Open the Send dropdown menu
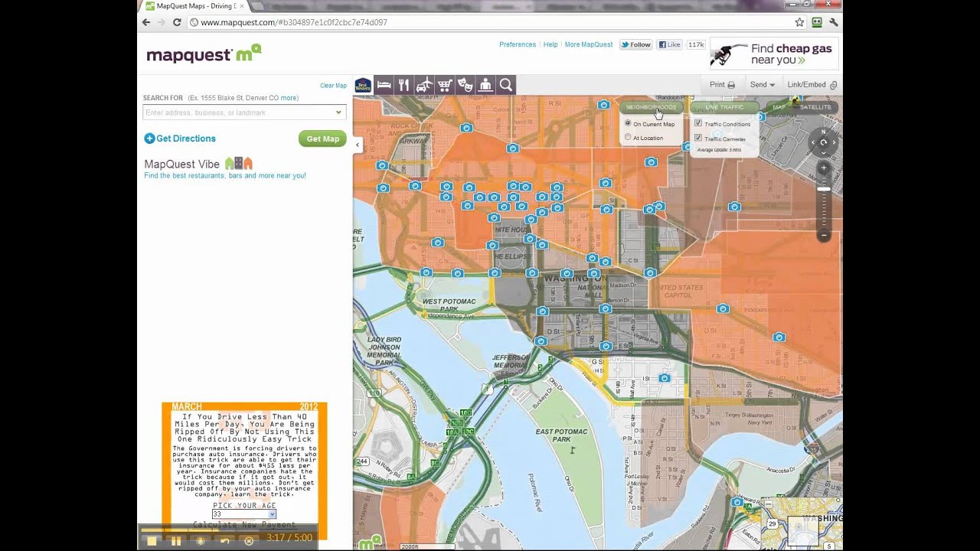The height and width of the screenshot is (551, 980). click(762, 85)
